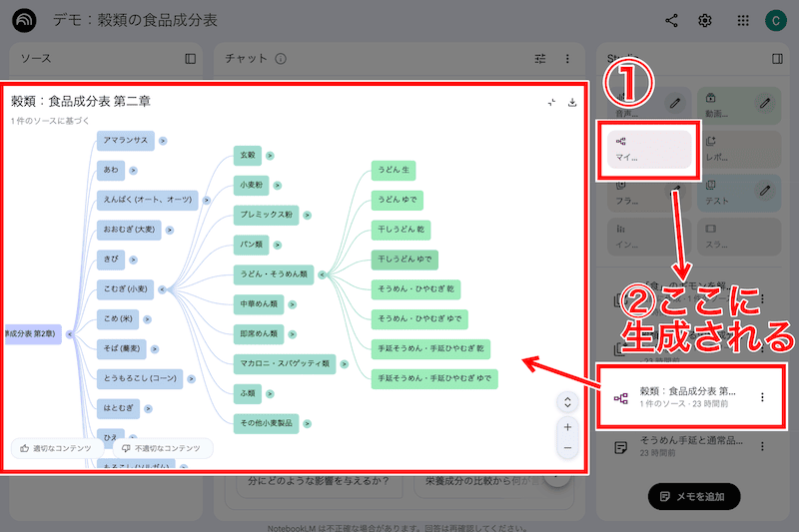This screenshot has height=532, width=799.
Task: Zoom out of the mind map with the minus button
Action: [567, 448]
